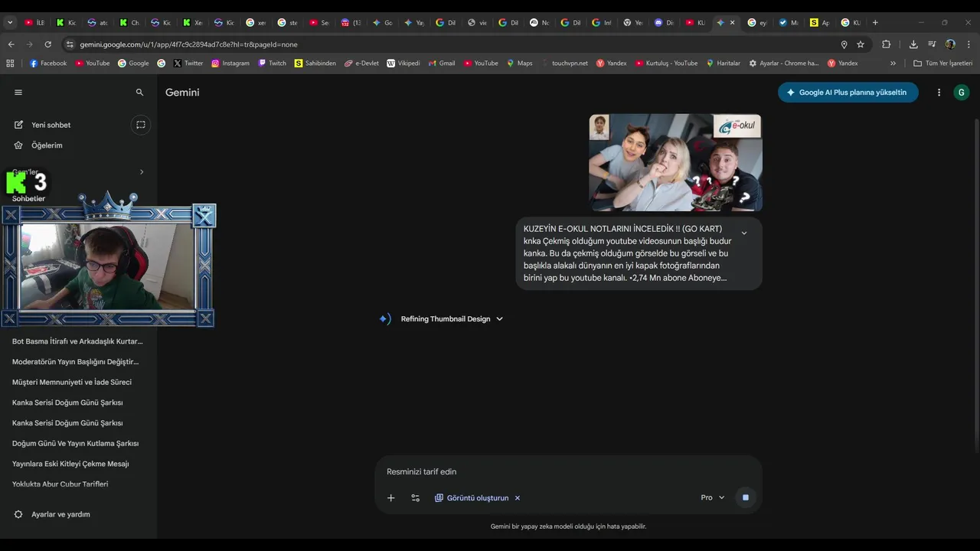Toggle the Görüntü oluşturun chip
Image resolution: width=980 pixels, height=551 pixels.
472,498
